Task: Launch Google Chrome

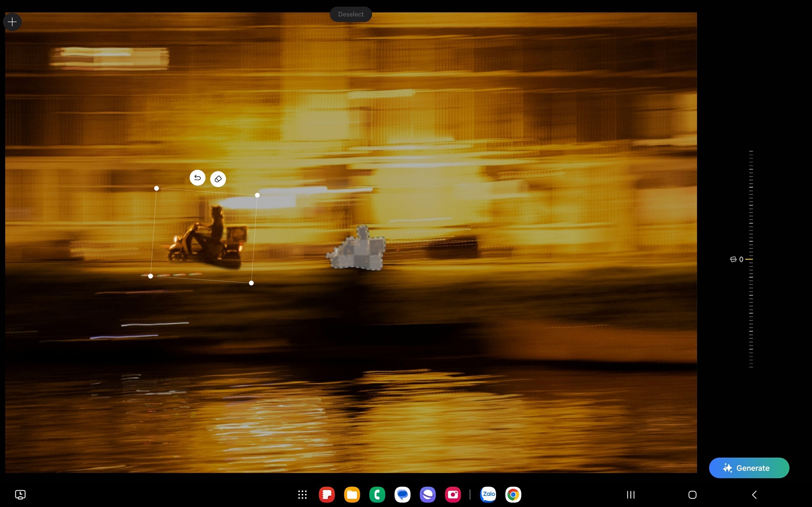Action: (x=513, y=494)
